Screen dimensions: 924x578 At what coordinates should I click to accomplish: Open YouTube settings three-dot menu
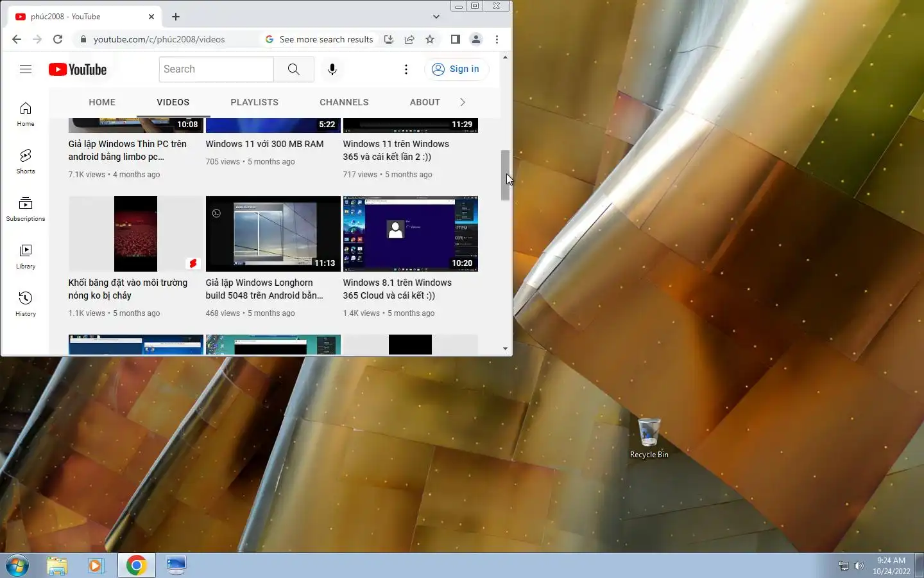(406, 69)
